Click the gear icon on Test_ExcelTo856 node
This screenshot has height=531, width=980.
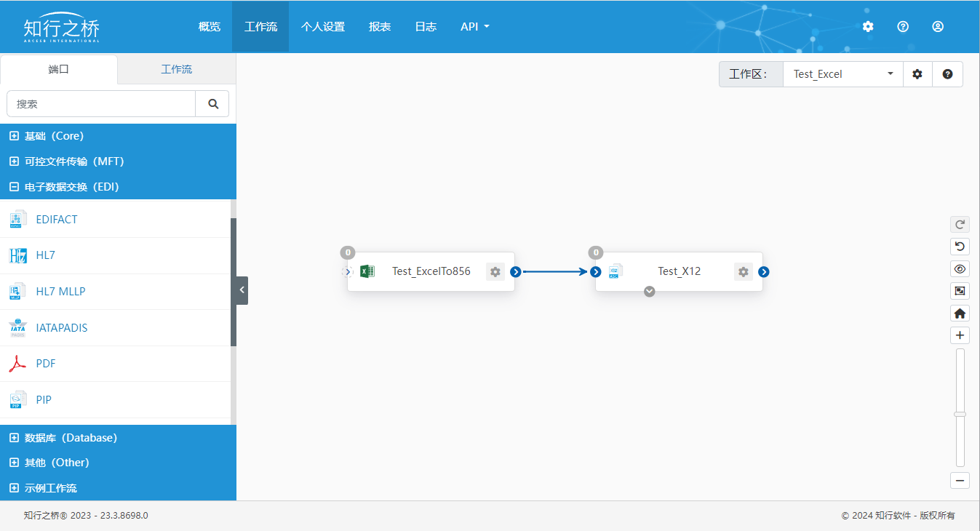coord(495,272)
